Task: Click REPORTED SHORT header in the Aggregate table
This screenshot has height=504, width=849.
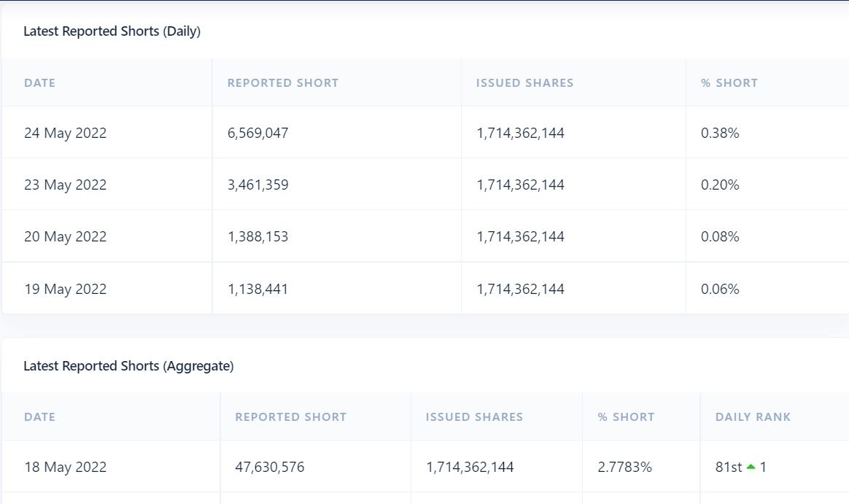Action: pos(290,417)
